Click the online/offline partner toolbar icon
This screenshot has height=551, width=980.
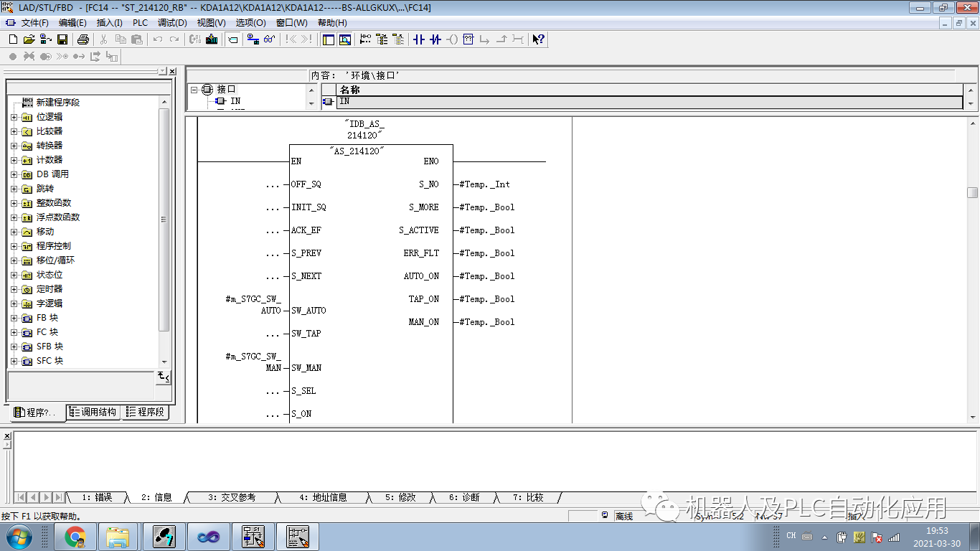(45, 39)
